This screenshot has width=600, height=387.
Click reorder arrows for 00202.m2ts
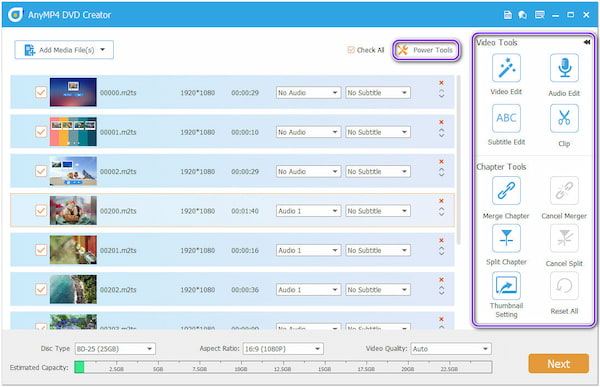[x=441, y=291]
